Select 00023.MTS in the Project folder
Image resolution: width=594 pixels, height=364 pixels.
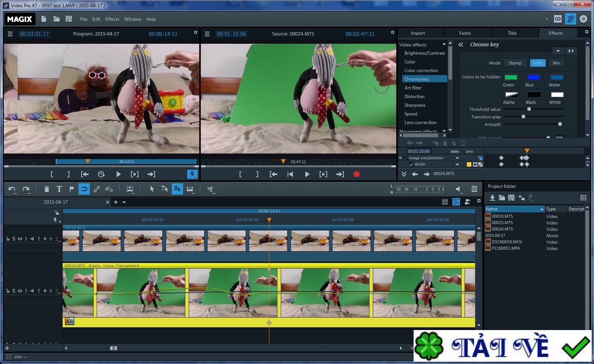pos(502,223)
